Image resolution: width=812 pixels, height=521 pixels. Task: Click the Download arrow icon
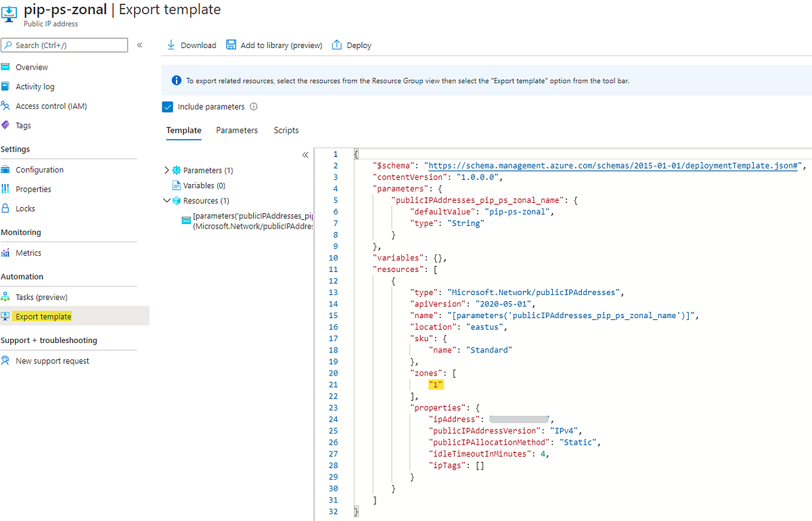tap(171, 45)
